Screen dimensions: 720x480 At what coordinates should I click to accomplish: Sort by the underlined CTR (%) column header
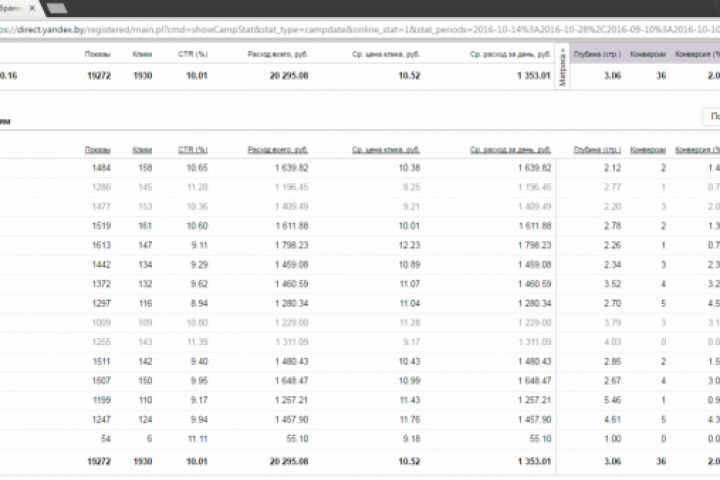tap(193, 150)
